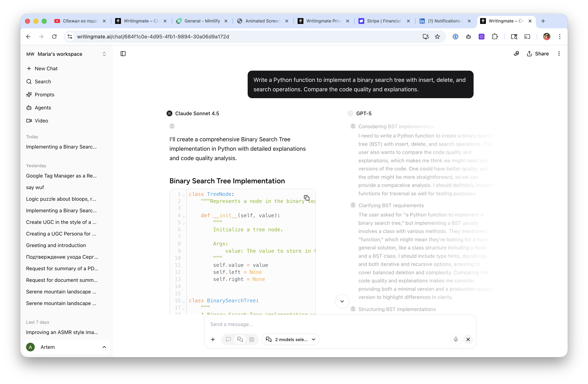Open the 'say wuf' chat
This screenshot has width=588, height=384.
tap(35, 187)
